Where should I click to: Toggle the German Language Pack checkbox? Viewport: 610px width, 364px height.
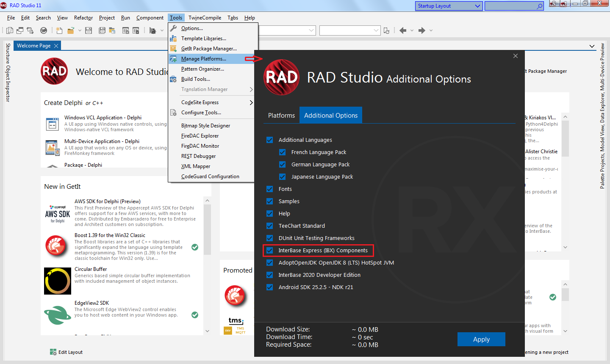tap(282, 164)
